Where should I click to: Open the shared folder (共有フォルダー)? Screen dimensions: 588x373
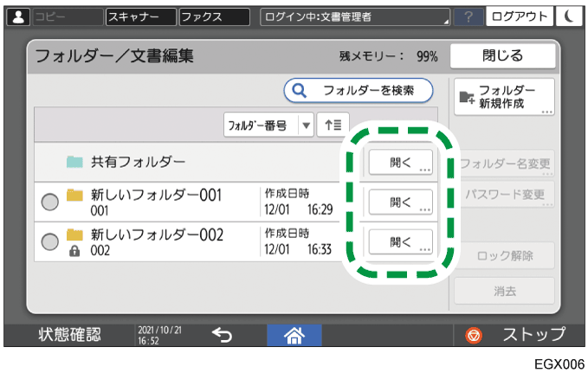tap(400, 163)
